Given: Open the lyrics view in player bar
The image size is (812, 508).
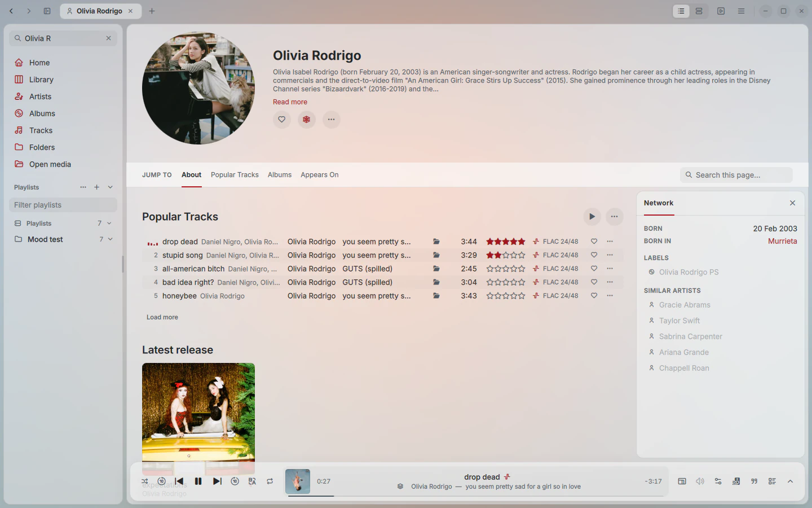Looking at the screenshot, I should point(754,481).
